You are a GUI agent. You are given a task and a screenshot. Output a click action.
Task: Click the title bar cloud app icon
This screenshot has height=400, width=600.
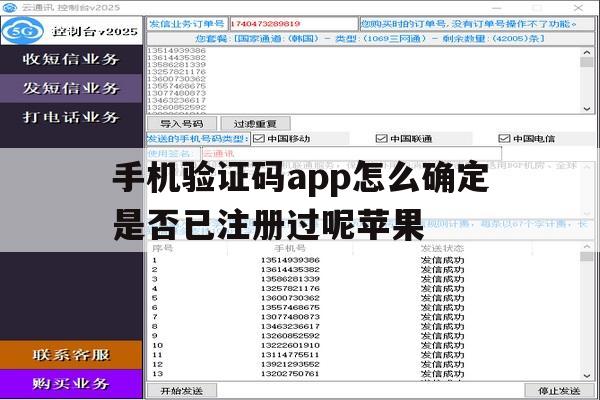[x=10, y=7]
